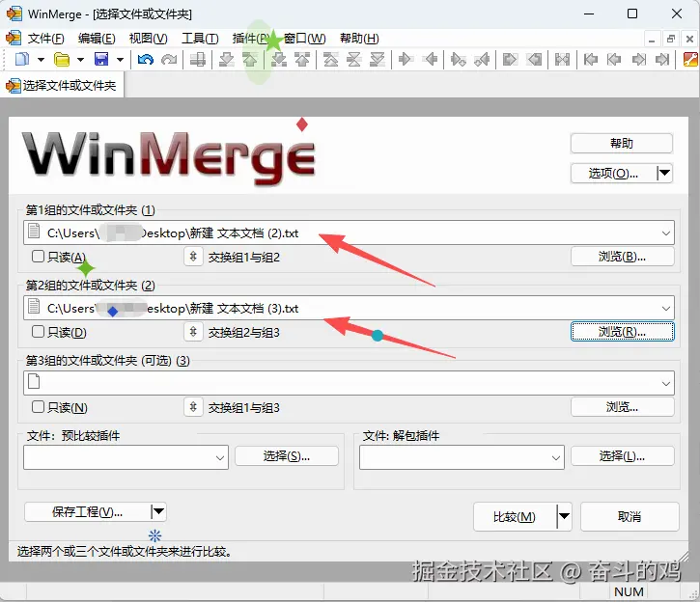The height and width of the screenshot is (602, 700).
Task: Click the New document toolbar icon
Action: click(x=22, y=59)
